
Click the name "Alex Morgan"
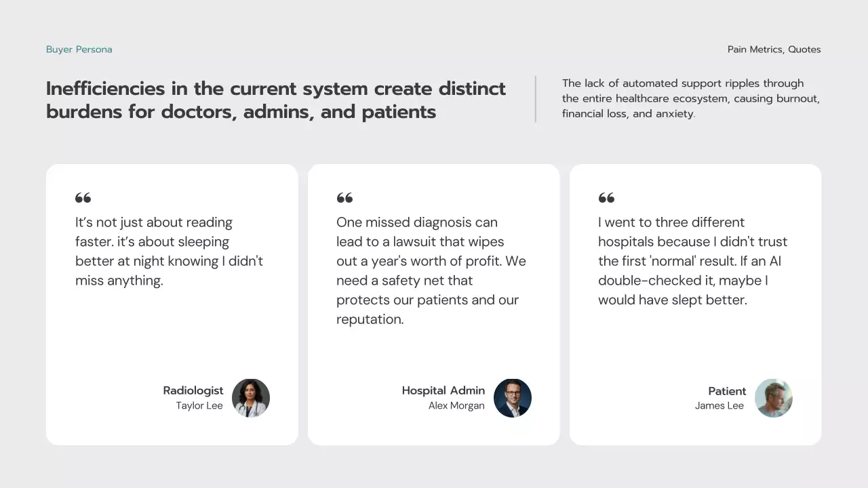456,406
